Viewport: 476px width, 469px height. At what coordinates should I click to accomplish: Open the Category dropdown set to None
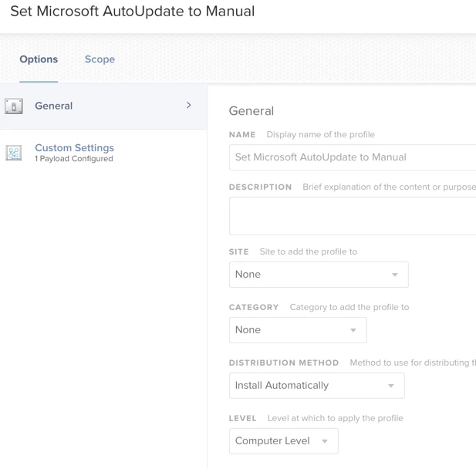click(x=298, y=330)
